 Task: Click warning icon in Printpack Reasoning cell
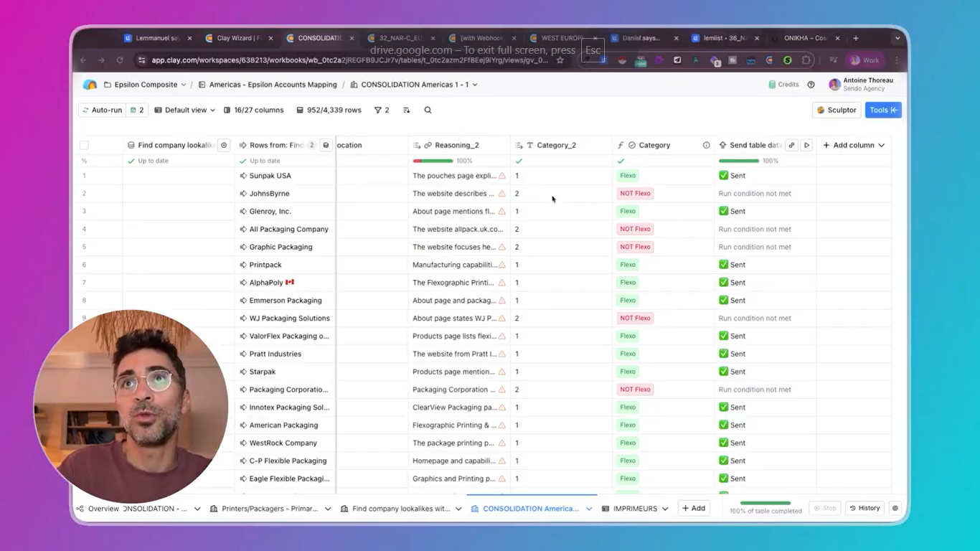coord(502,265)
